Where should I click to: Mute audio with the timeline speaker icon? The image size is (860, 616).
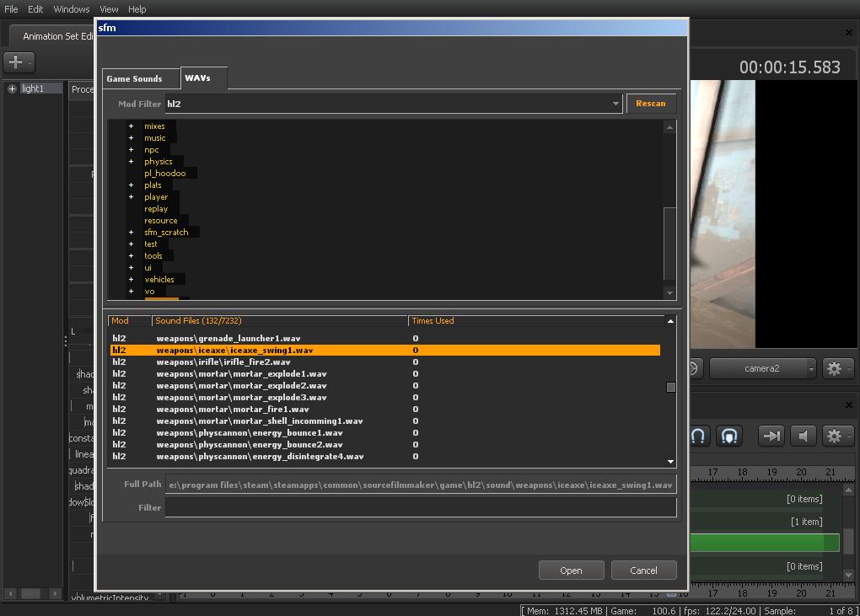pyautogui.click(x=804, y=436)
